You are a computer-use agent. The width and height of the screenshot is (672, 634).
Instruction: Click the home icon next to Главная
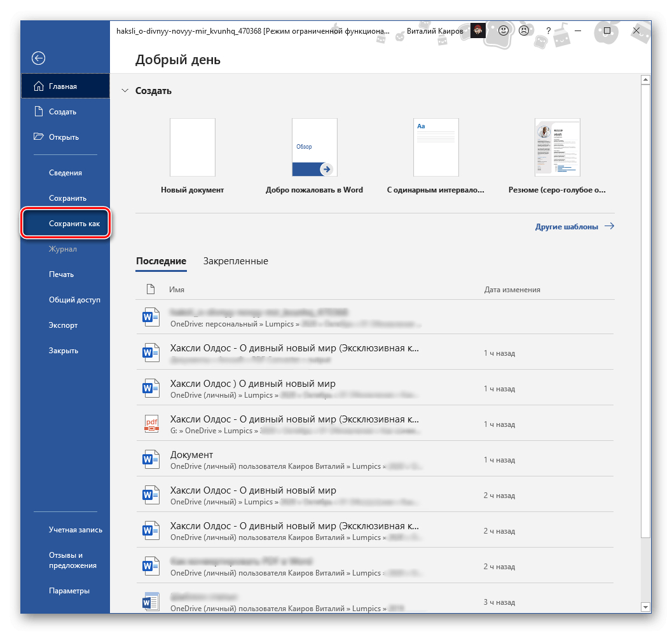pyautogui.click(x=39, y=86)
